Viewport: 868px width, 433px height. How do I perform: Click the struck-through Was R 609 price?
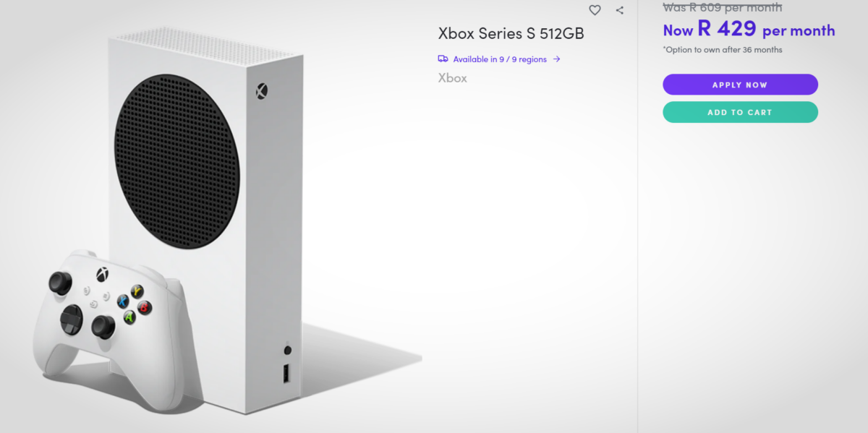click(x=723, y=7)
